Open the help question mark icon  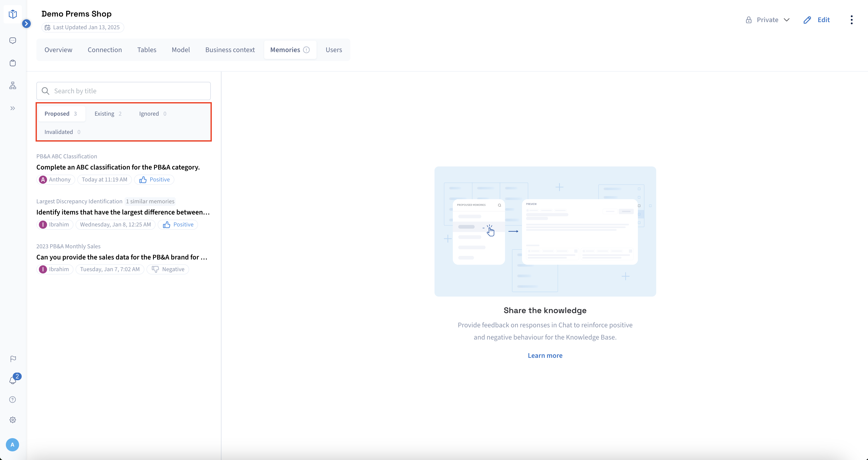(12, 400)
